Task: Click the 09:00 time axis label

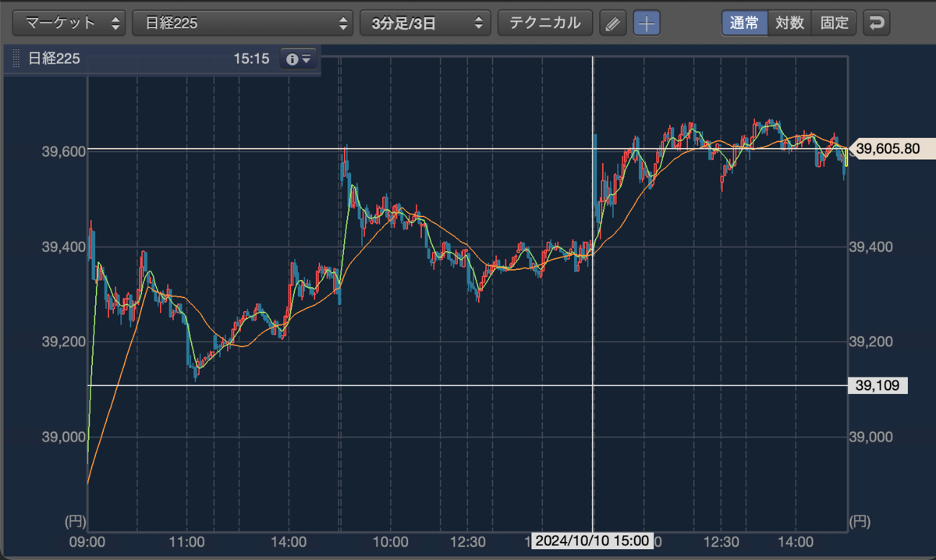Action: [87, 541]
